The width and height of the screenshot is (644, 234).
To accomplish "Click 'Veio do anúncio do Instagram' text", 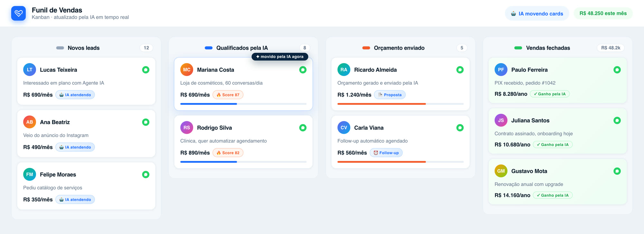I will [x=56, y=135].
